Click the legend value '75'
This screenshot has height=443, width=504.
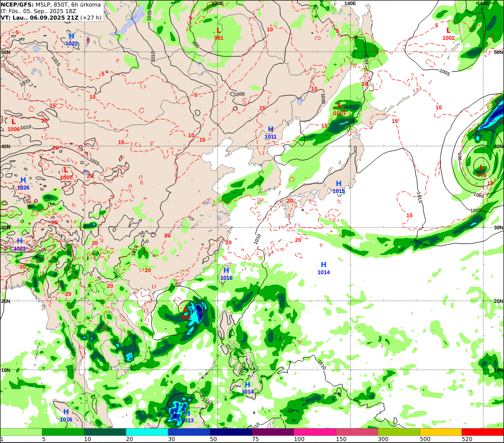pyautogui.click(x=255, y=439)
